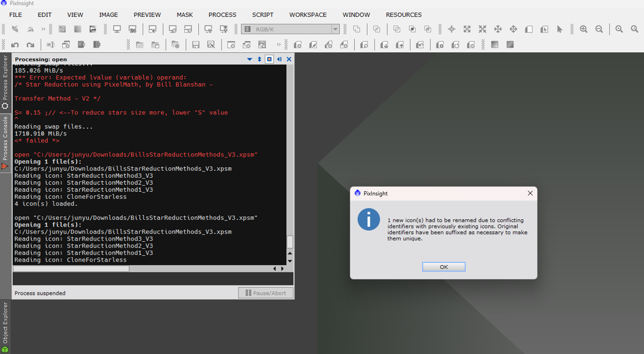
Task: Open the SCRIPT menu
Action: (263, 15)
